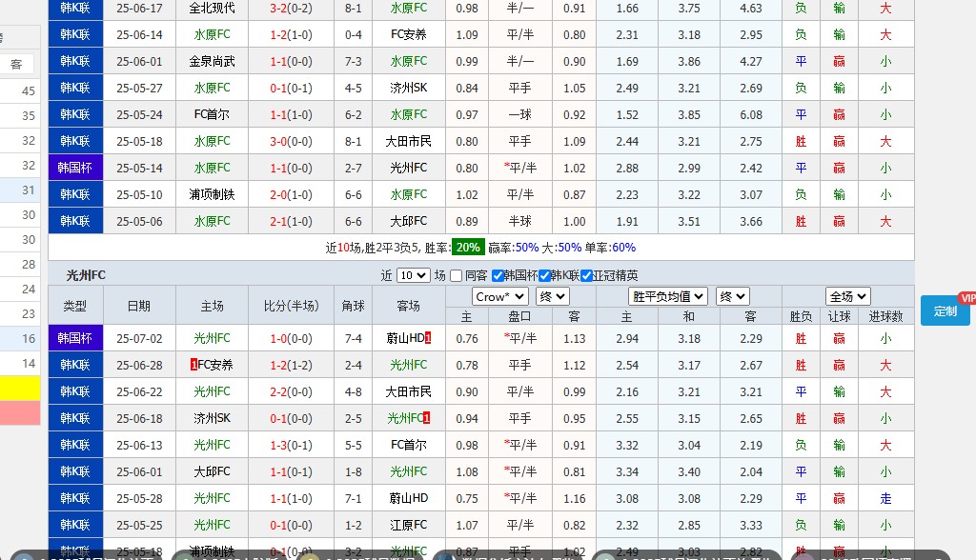Image resolution: width=976 pixels, height=560 pixels.
Task: Open the 全场 scope dropdown
Action: pos(846,296)
